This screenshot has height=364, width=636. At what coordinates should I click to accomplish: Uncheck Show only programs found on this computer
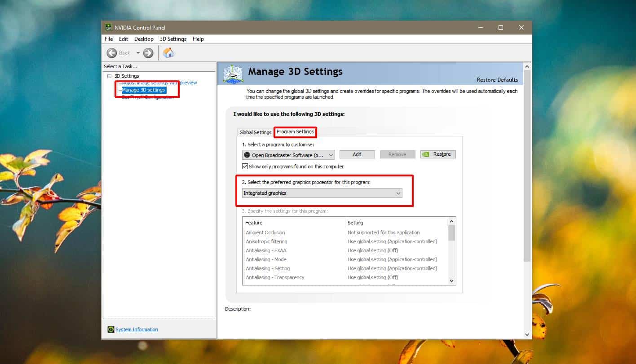(245, 167)
